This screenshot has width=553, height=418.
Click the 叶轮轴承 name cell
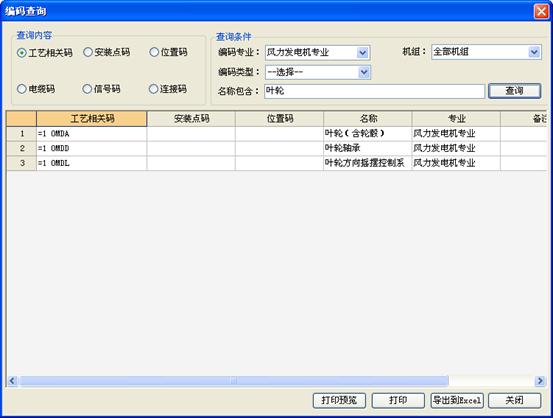(x=368, y=149)
